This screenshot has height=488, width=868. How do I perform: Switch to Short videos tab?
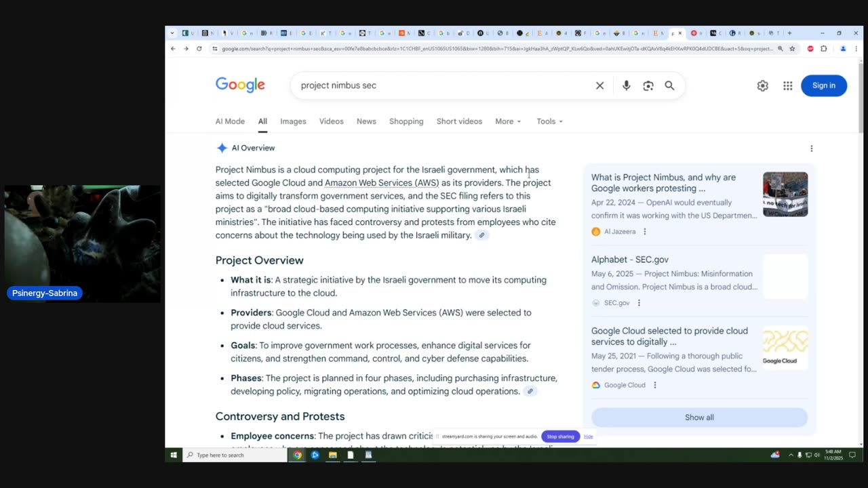[459, 121]
